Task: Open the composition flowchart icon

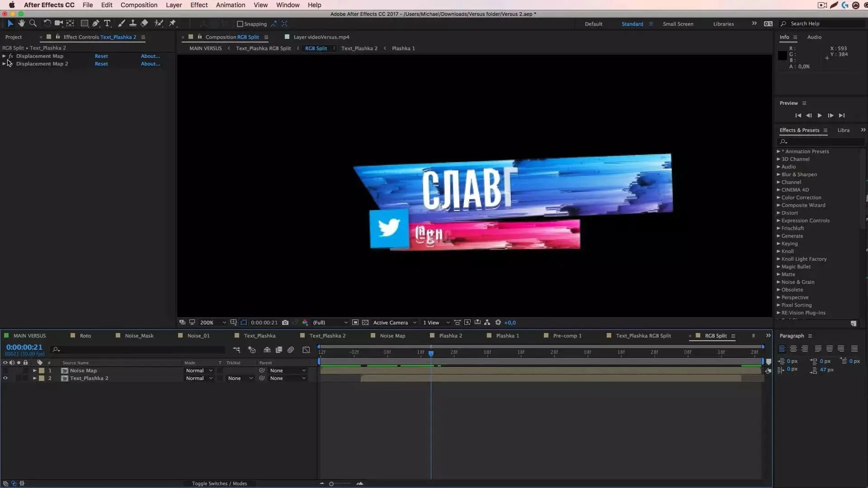Action: pyautogui.click(x=487, y=323)
